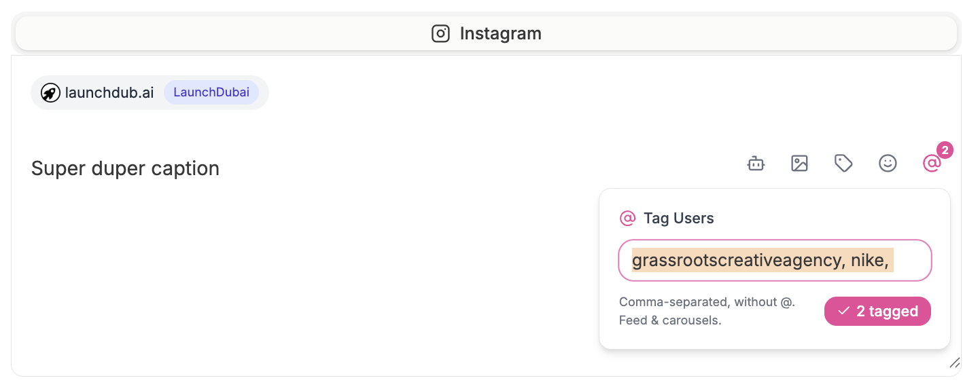Viewport: 980px width, 391px height.
Task: Click the Instagram logo in the header
Action: coord(440,33)
